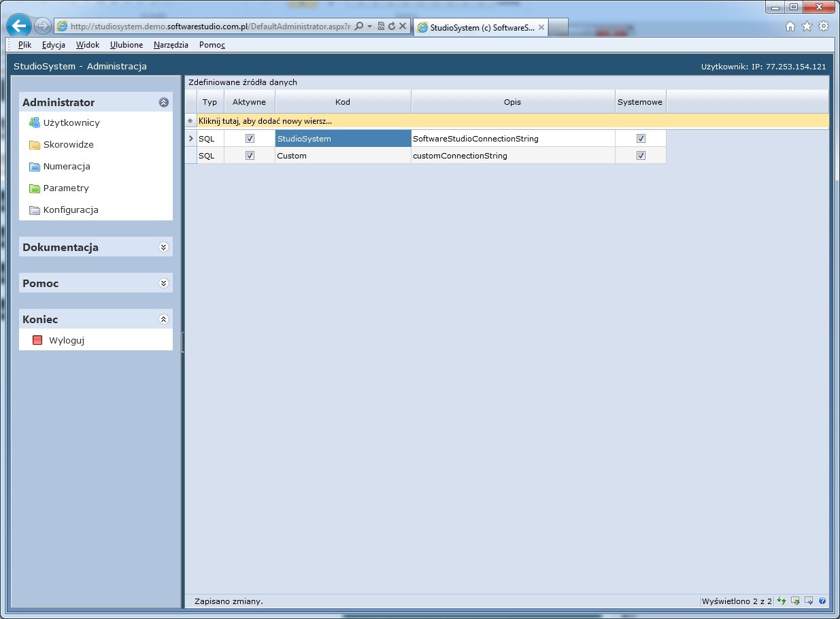
Task: Open the Narzędzia menu
Action: [x=171, y=45]
